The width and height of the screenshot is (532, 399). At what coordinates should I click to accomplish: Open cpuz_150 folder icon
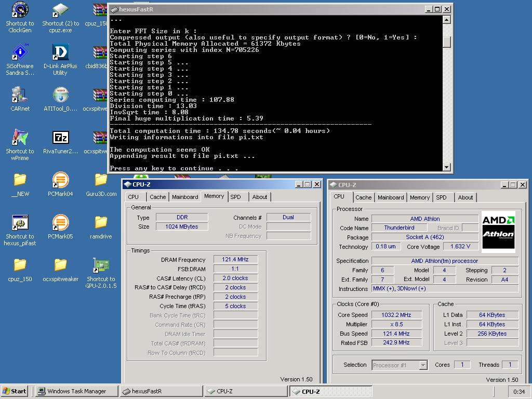click(20, 265)
